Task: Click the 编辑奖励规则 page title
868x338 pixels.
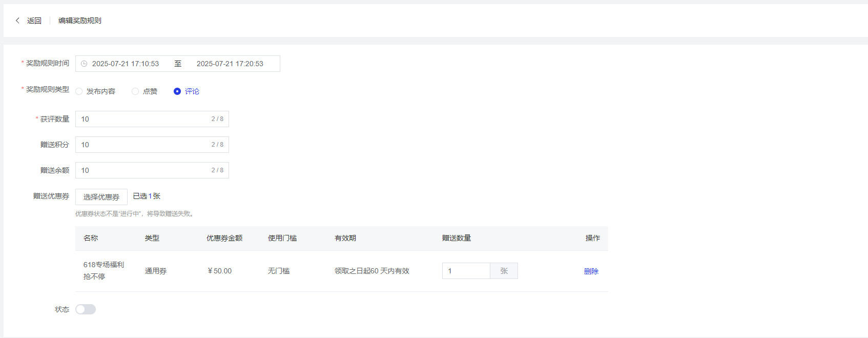Action: tap(80, 21)
